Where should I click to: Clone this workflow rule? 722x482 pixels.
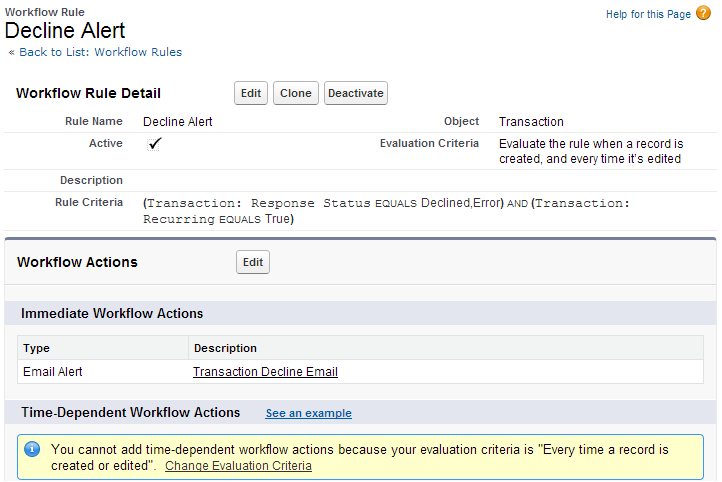pyautogui.click(x=296, y=93)
